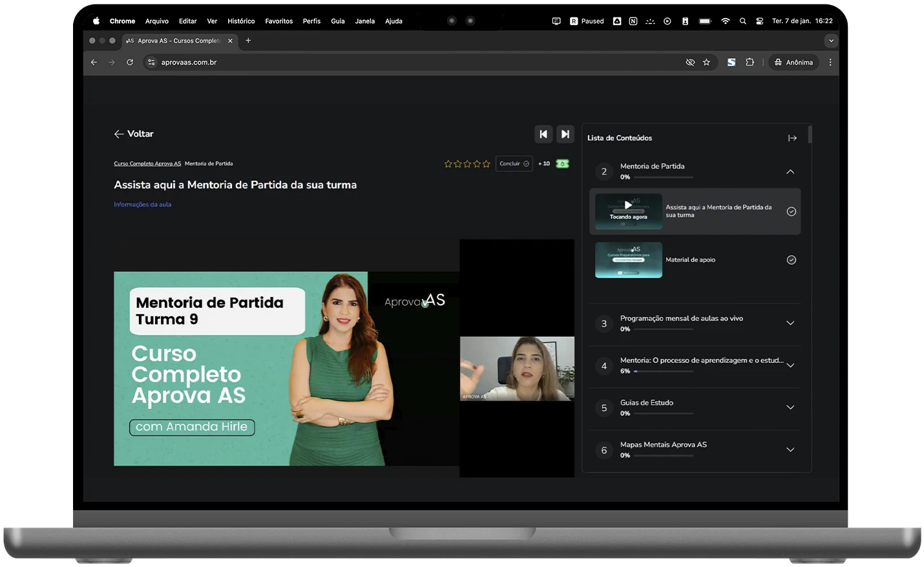Click the Mentoria de Partida 0% progress bar
This screenshot has width=924, height=567.
664,177
